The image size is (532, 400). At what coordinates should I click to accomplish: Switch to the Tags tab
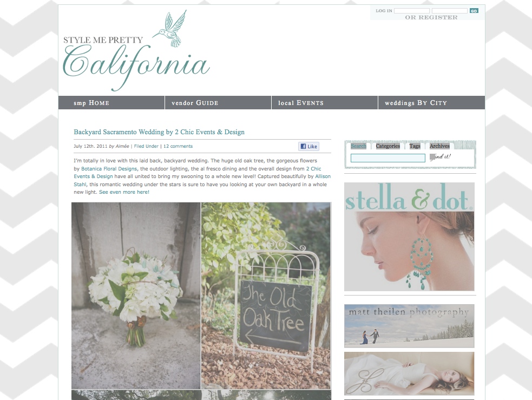415,146
